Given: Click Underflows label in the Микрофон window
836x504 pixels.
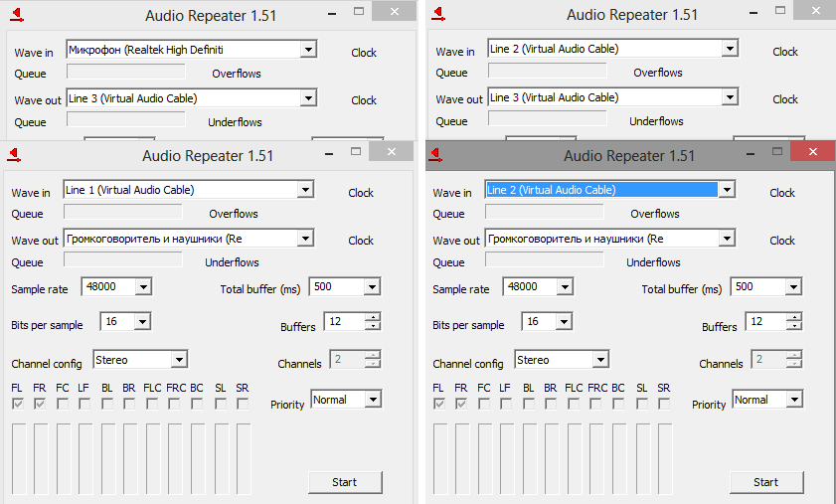Looking at the screenshot, I should click(236, 122).
